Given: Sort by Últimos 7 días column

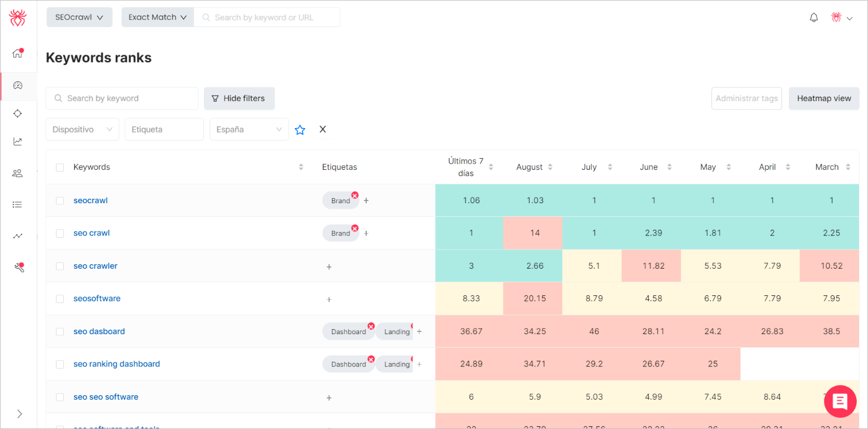Looking at the screenshot, I should [471, 167].
